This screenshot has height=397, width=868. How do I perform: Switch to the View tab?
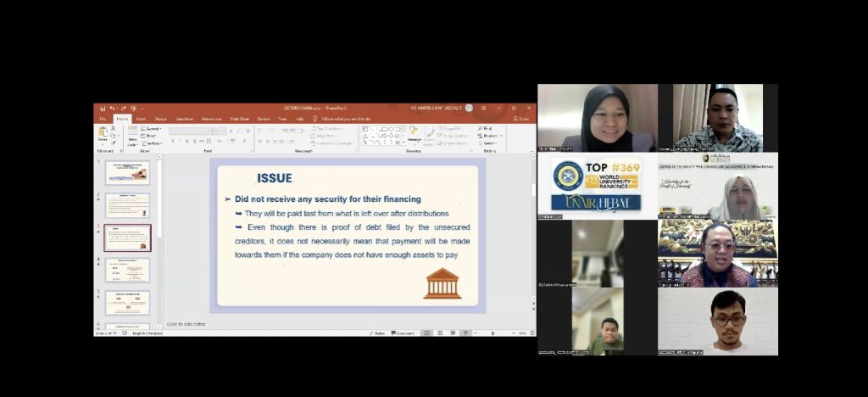point(282,119)
